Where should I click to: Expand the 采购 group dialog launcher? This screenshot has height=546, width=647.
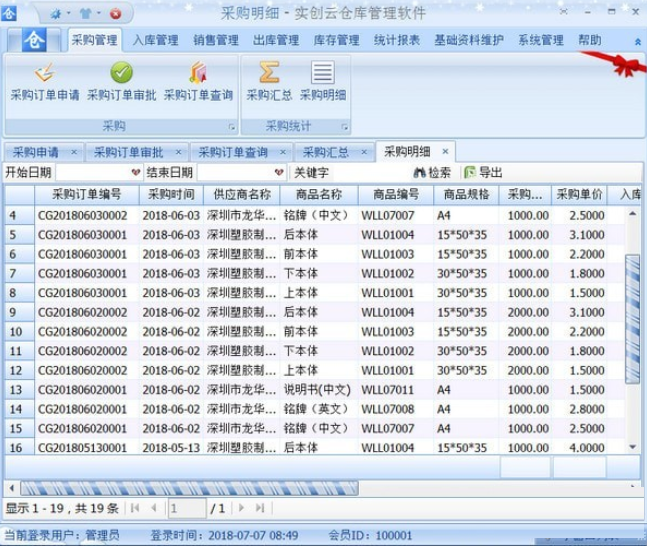pyautogui.click(x=232, y=127)
